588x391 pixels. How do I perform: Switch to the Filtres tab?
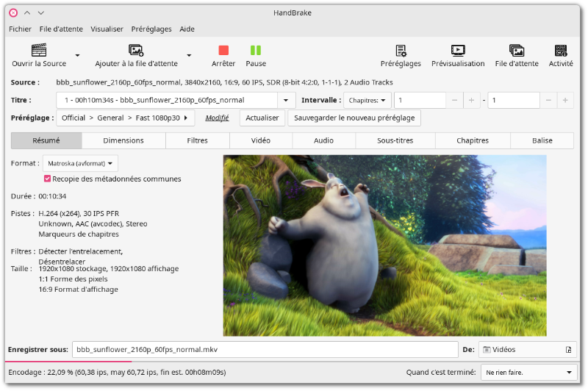pyautogui.click(x=197, y=140)
